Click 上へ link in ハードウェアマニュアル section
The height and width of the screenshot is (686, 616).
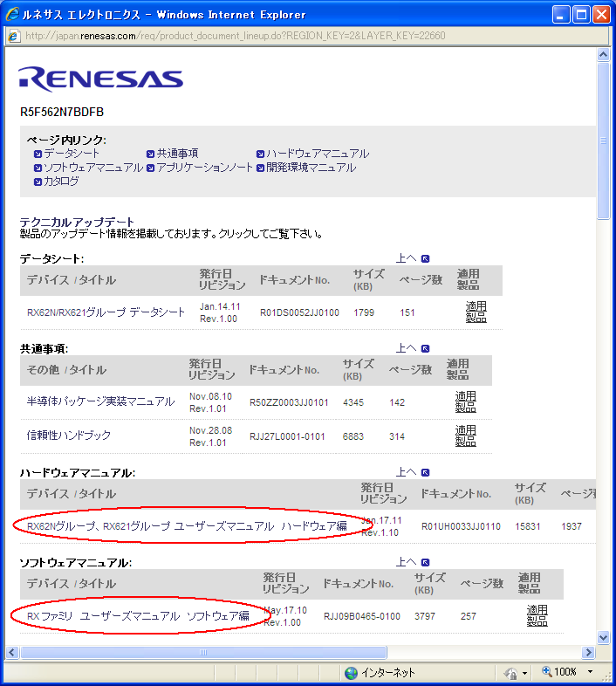point(406,472)
